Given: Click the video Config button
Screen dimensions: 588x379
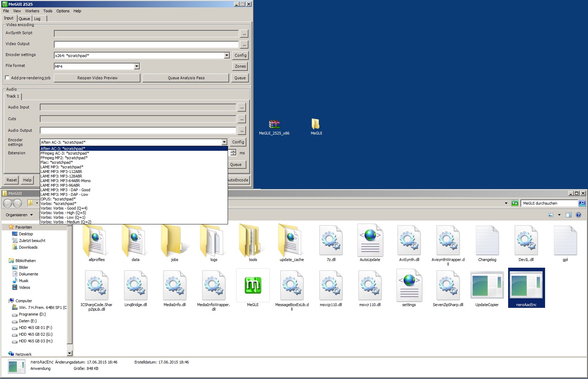Looking at the screenshot, I should tap(241, 55).
